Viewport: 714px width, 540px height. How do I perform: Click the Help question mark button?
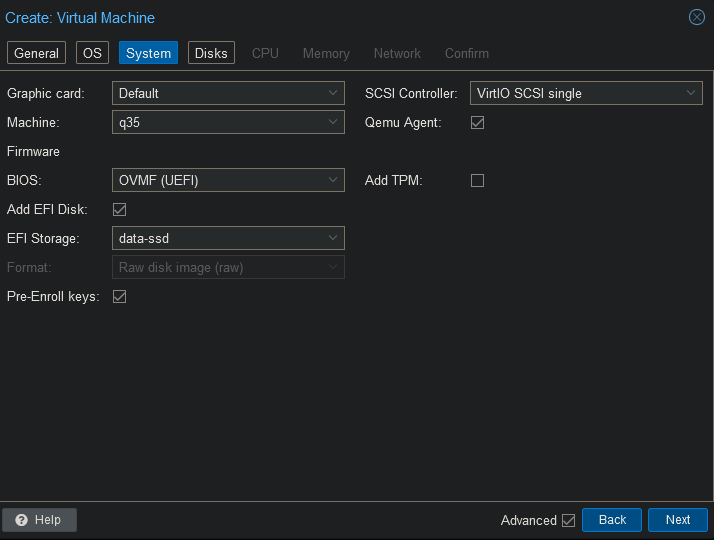coord(39,520)
